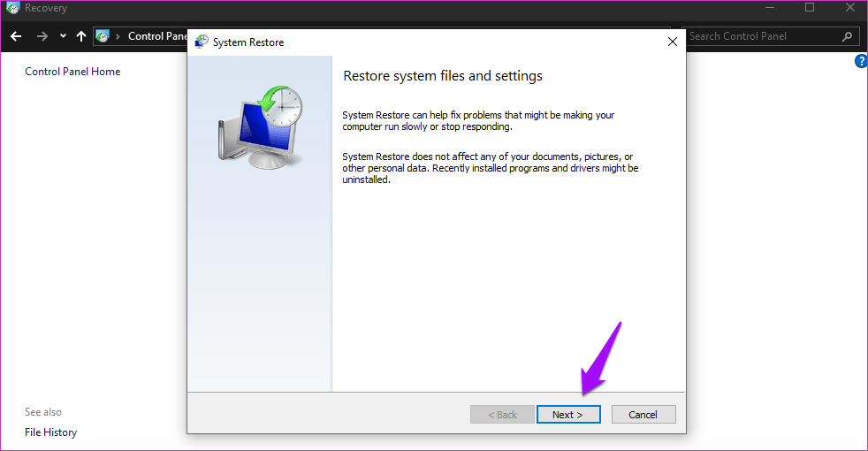Click the Next button in System Restore

(x=568, y=415)
